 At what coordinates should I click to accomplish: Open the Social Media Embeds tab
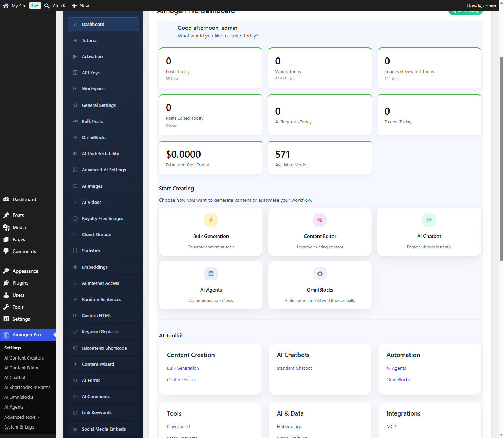[103, 429]
